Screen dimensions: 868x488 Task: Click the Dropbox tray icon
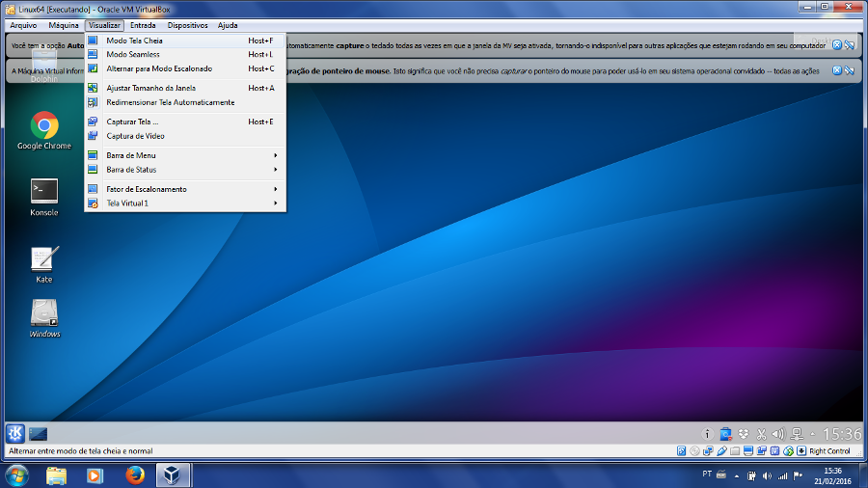(x=744, y=434)
